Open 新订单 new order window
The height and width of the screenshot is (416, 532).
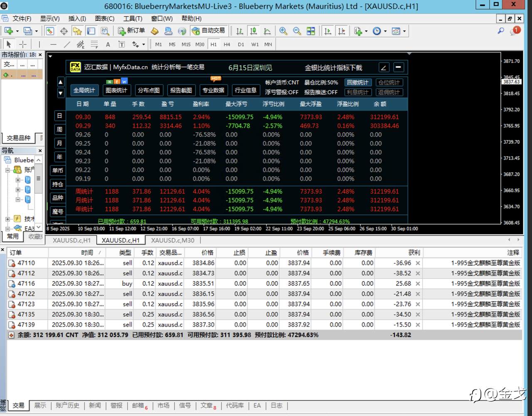coord(131,31)
